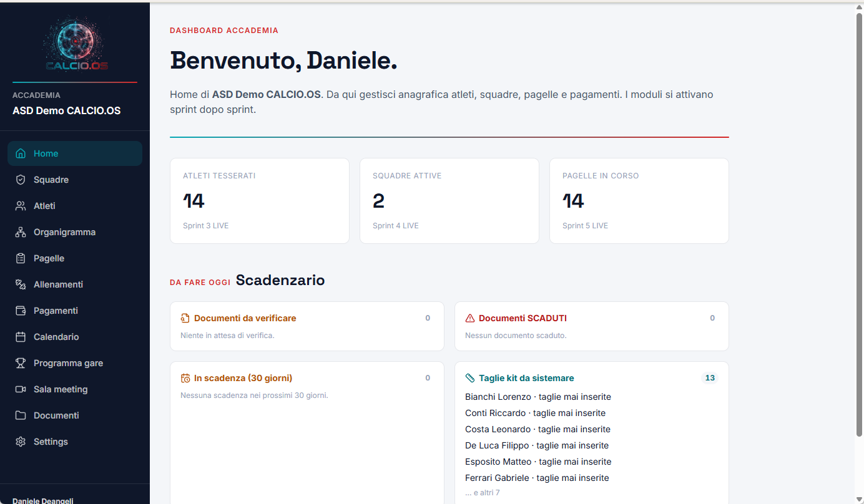Click the 13 count badge
Viewport: 864px width, 504px height.
coord(710,378)
